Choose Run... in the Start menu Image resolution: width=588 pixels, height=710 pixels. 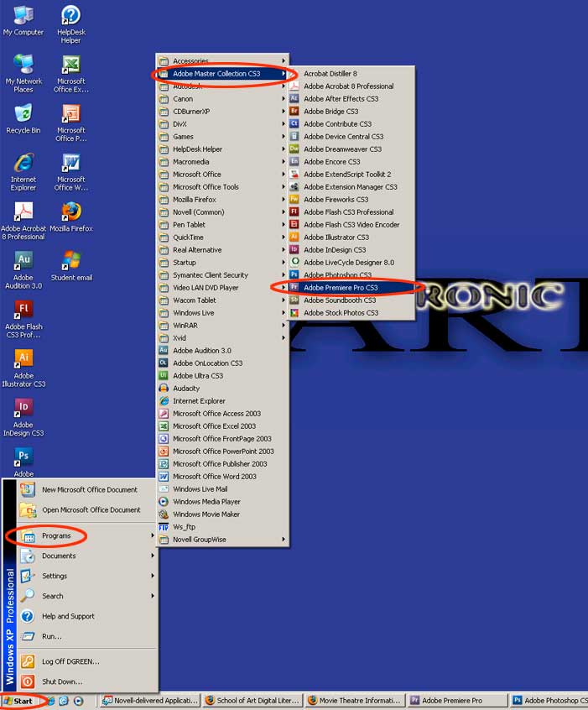click(87, 636)
